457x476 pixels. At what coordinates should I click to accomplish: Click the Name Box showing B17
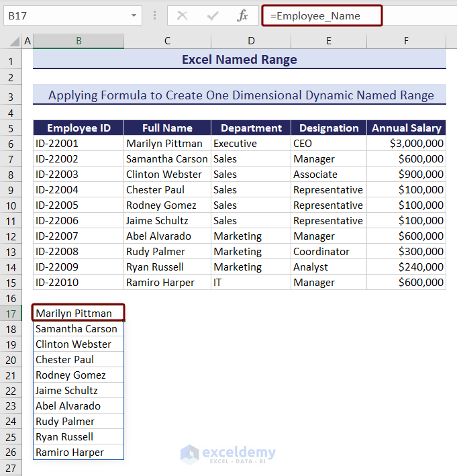tap(73, 15)
